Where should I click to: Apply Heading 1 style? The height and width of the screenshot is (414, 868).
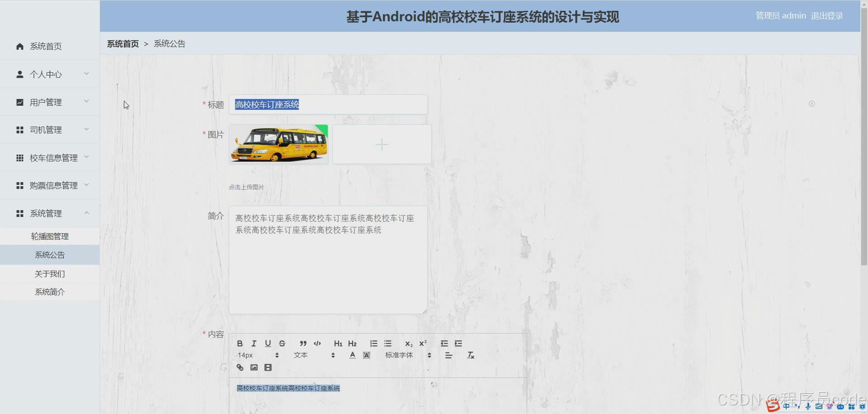tap(338, 343)
